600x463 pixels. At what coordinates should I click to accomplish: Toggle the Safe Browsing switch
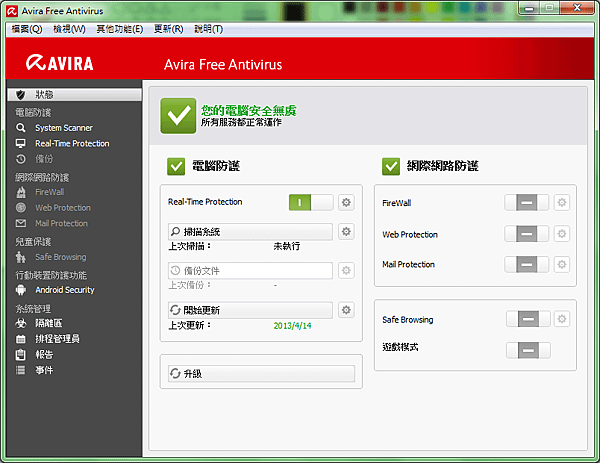(528, 319)
